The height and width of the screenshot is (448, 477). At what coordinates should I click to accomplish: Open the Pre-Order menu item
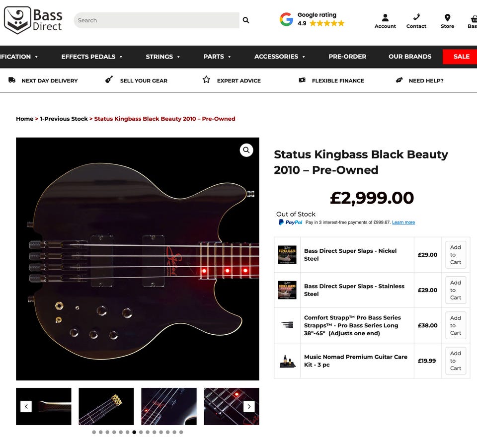[x=347, y=57]
